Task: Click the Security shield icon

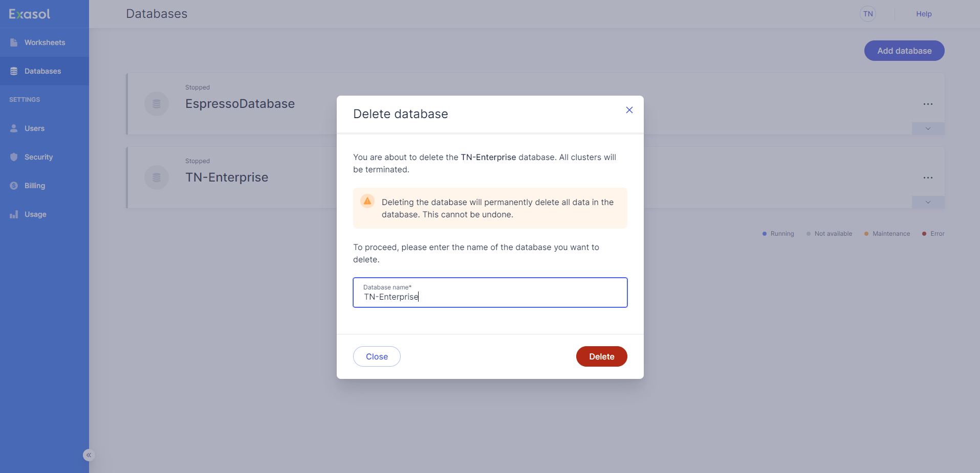Action: (x=14, y=157)
